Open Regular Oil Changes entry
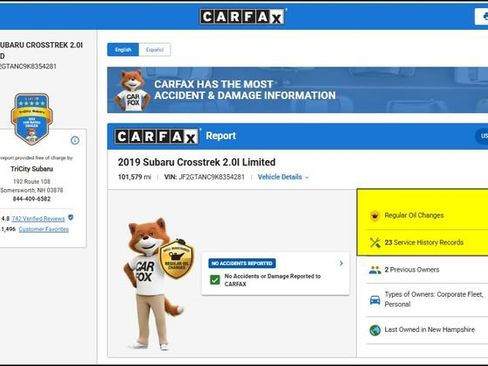 (414, 215)
